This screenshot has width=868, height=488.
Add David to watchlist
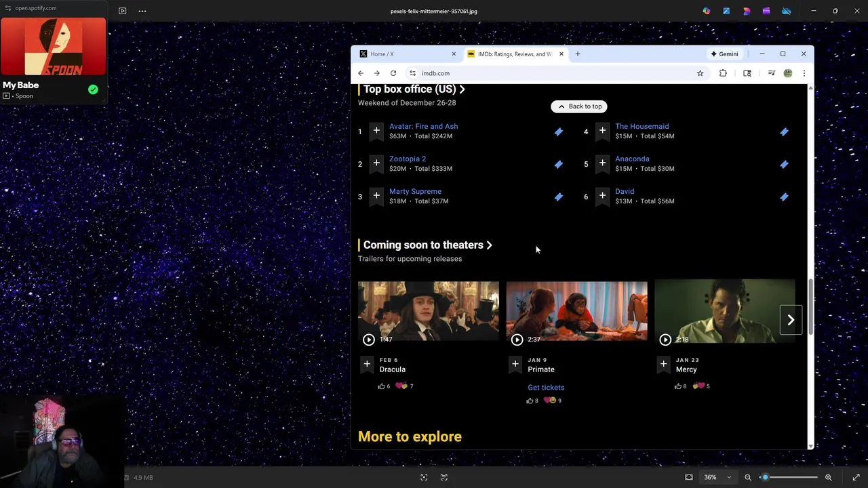tap(602, 196)
